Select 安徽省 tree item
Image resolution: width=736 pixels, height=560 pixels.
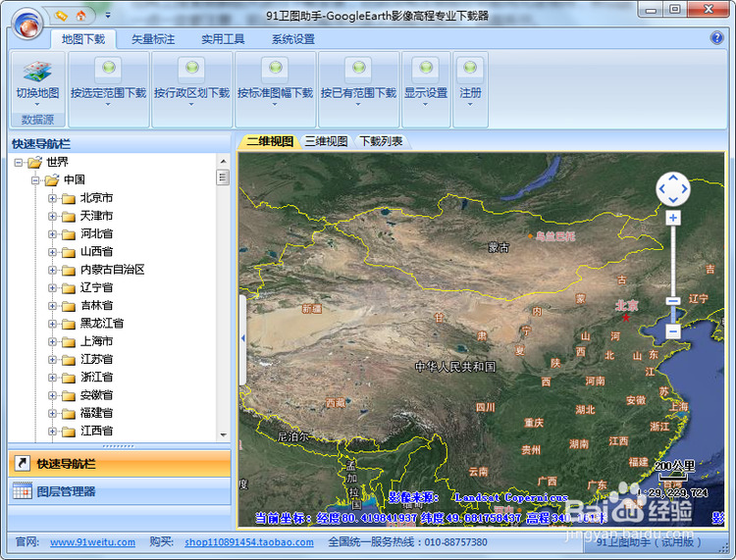(97, 395)
